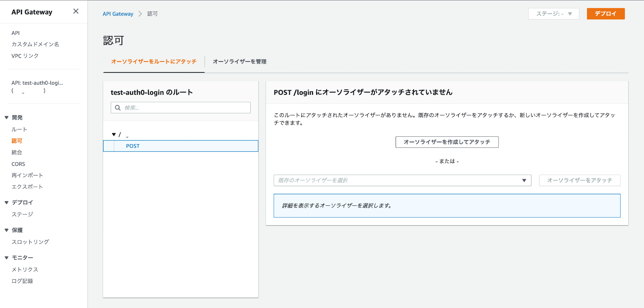The image size is (644, 308).
Task: Collapse the デプロイ section in the sidebar
Action: tap(6, 202)
